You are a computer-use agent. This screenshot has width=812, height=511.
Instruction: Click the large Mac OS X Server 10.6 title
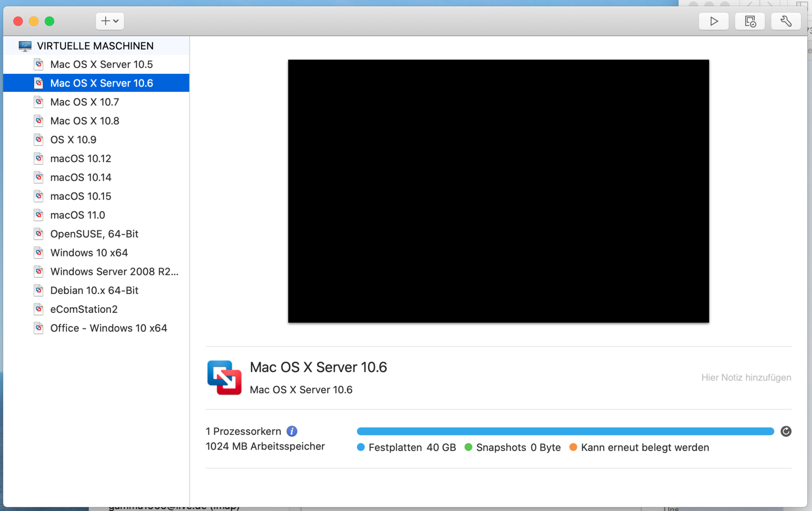(318, 367)
